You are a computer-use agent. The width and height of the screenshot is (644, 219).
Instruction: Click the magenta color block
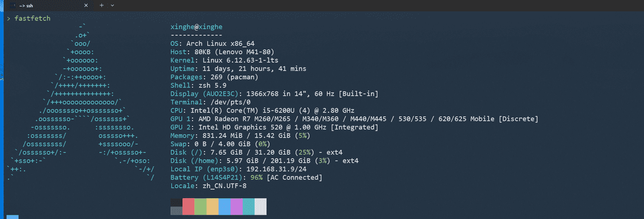pos(237,206)
